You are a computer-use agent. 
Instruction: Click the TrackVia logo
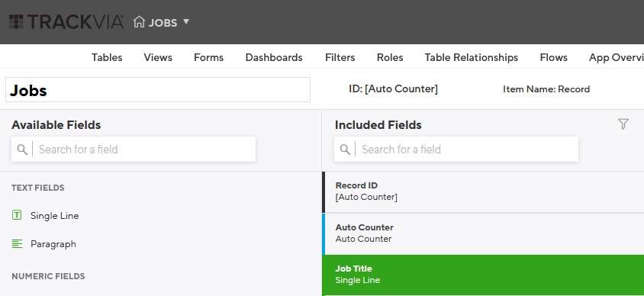[x=66, y=22]
